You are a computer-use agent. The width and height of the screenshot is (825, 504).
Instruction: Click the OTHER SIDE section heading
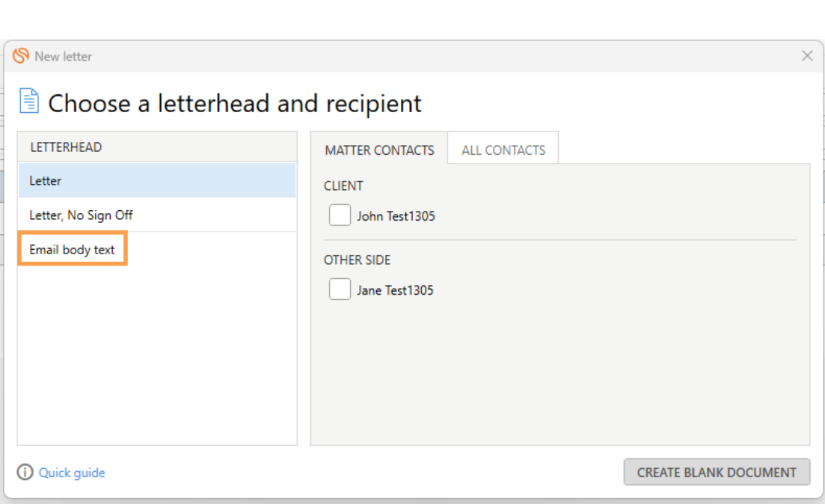click(x=357, y=259)
